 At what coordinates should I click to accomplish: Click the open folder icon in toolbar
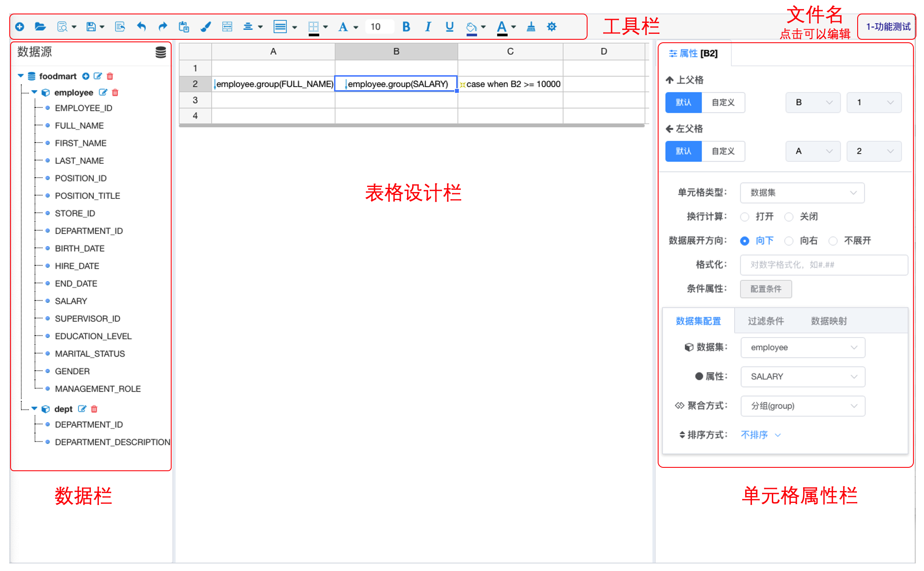pyautogui.click(x=40, y=27)
